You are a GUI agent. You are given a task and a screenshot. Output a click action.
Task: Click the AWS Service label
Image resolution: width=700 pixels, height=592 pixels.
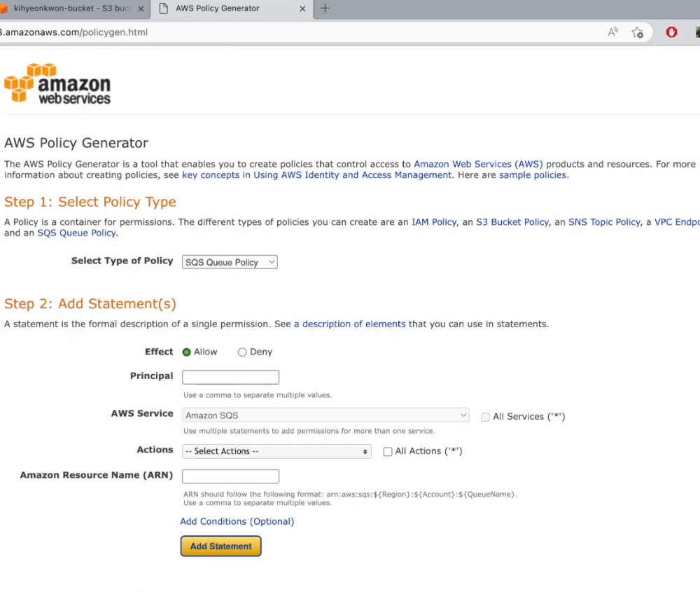pos(142,413)
